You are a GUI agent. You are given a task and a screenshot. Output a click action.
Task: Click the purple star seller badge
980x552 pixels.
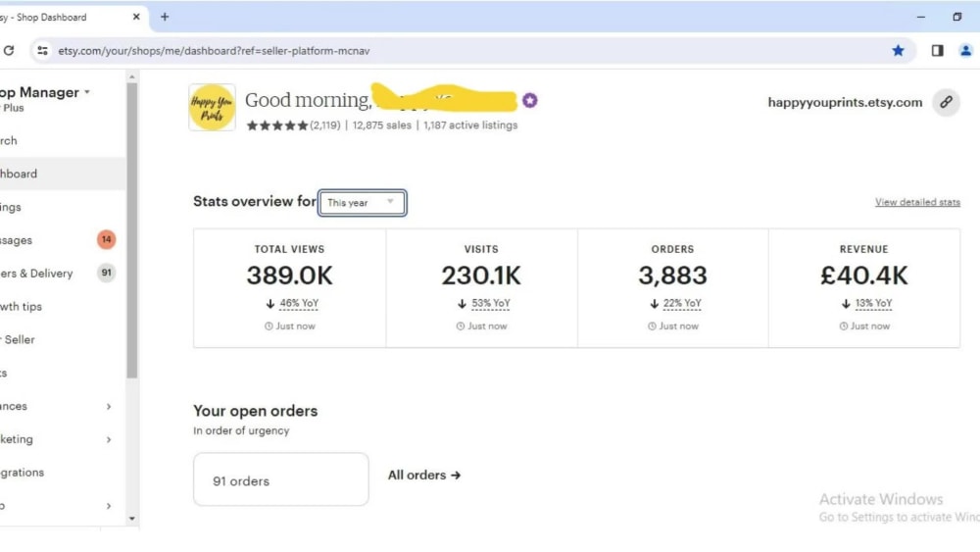click(x=530, y=100)
